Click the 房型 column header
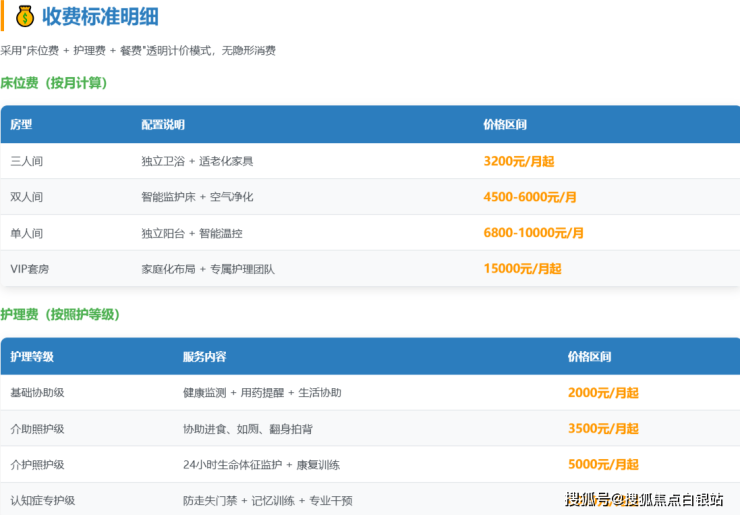The image size is (740, 515). [x=21, y=125]
